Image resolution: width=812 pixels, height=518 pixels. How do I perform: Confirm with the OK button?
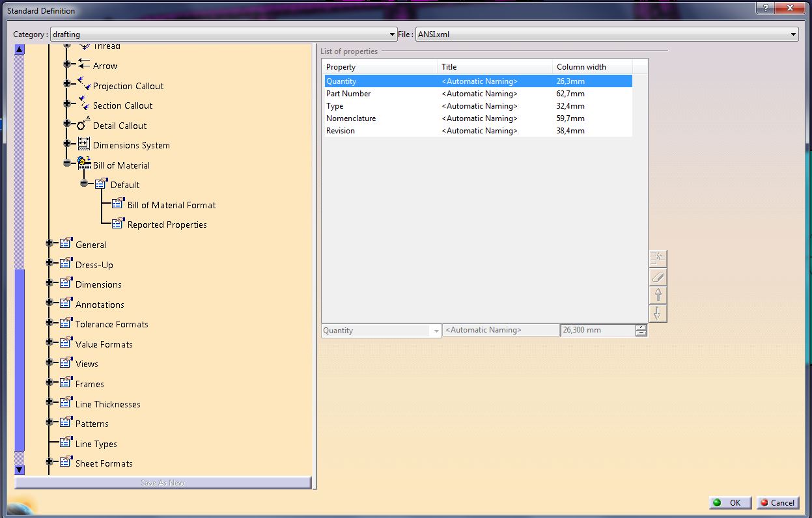click(730, 502)
